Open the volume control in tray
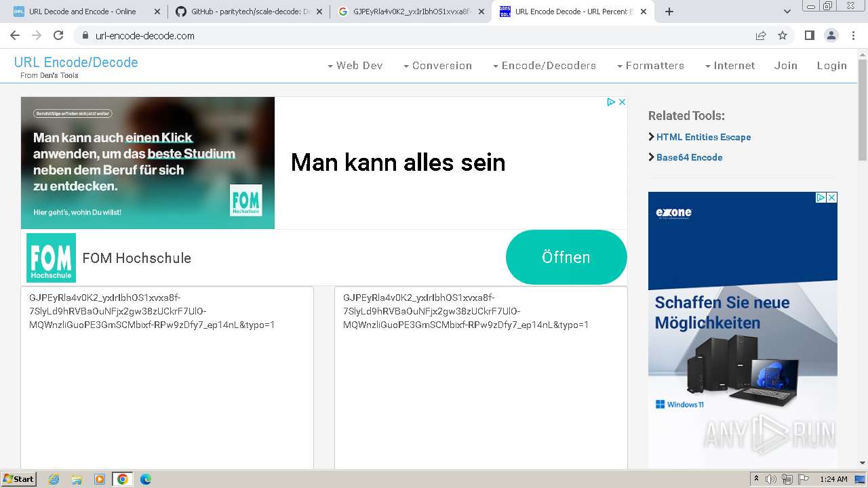 coord(771,479)
